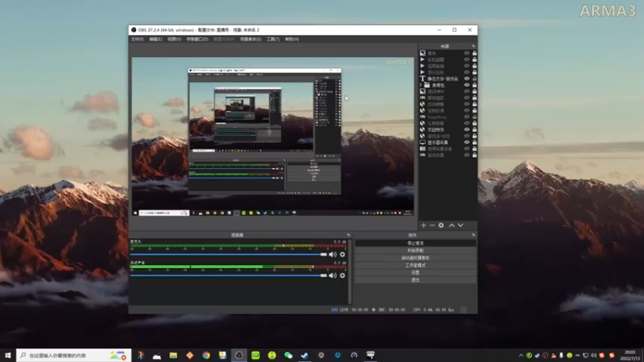Click the OBS preview canvas
Viewport: 644px width, 362px height.
pos(273,136)
